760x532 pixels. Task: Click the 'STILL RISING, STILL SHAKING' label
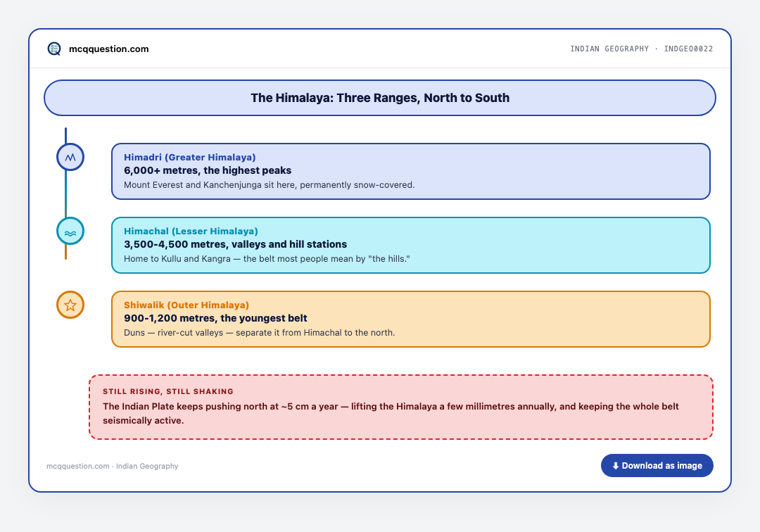coord(167,391)
